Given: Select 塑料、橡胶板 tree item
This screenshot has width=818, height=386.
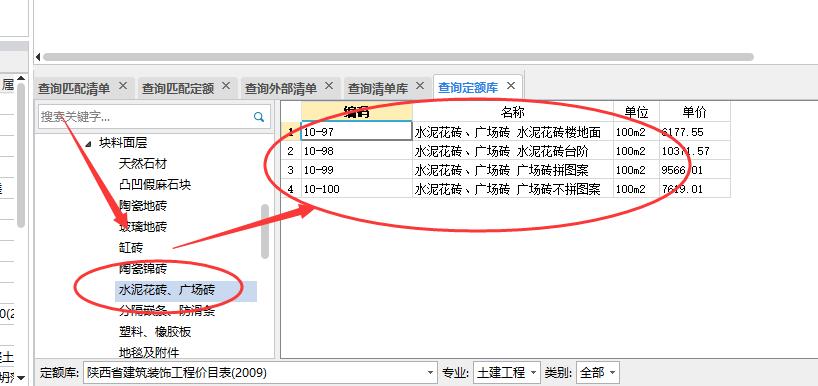Looking at the screenshot, I should (x=155, y=332).
